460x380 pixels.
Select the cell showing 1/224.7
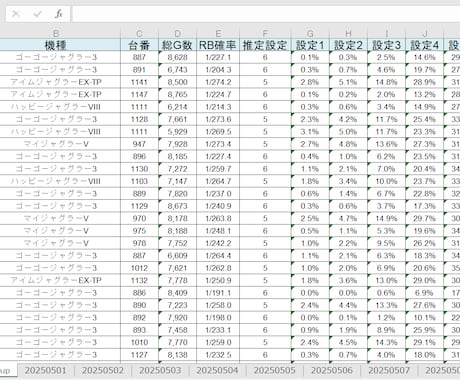pos(218,94)
